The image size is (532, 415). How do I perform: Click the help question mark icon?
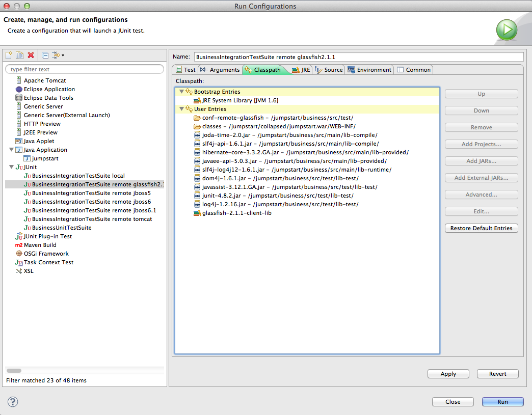pyautogui.click(x=13, y=402)
